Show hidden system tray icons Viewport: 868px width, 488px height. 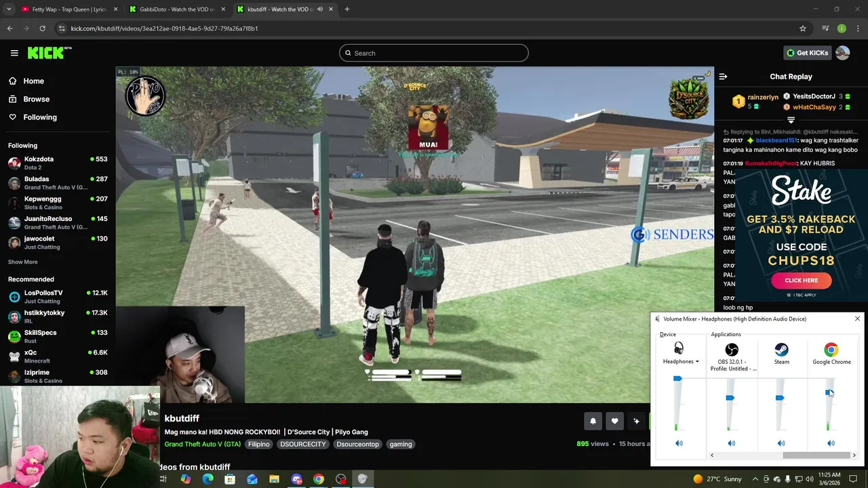[755, 479]
